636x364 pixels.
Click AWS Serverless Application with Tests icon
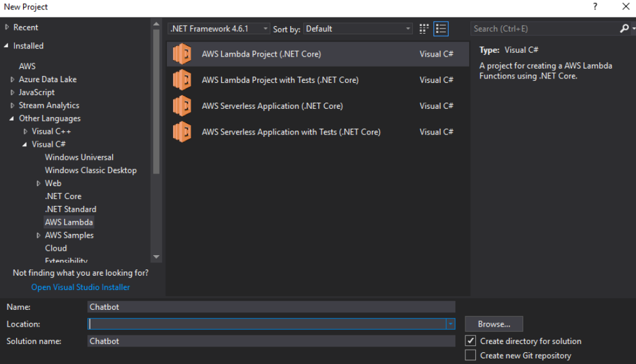point(182,132)
